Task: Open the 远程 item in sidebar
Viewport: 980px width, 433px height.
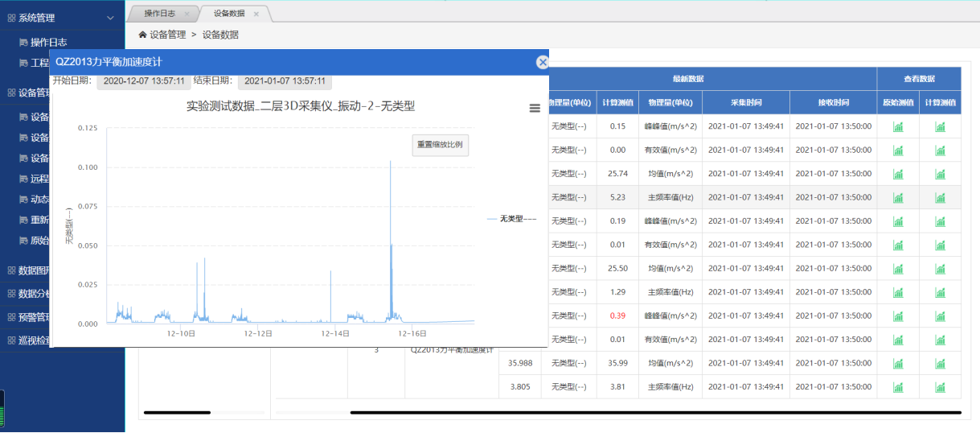Action: click(34, 179)
